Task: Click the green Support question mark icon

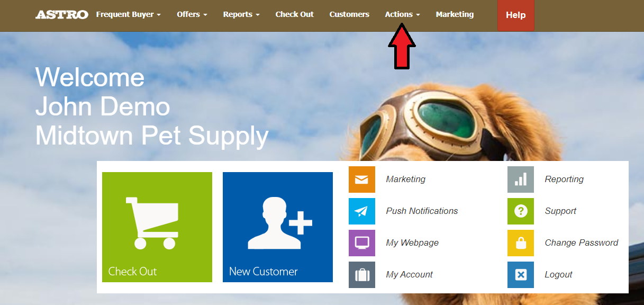Action: (x=521, y=211)
